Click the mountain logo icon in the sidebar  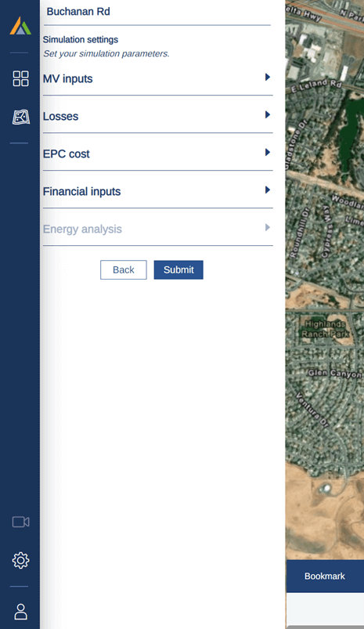coord(20,26)
